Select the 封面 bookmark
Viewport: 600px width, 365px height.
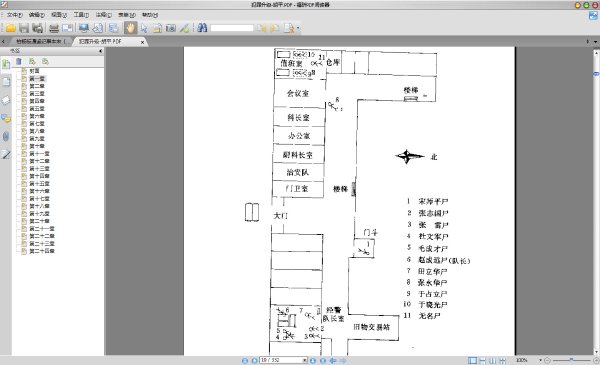coord(34,71)
